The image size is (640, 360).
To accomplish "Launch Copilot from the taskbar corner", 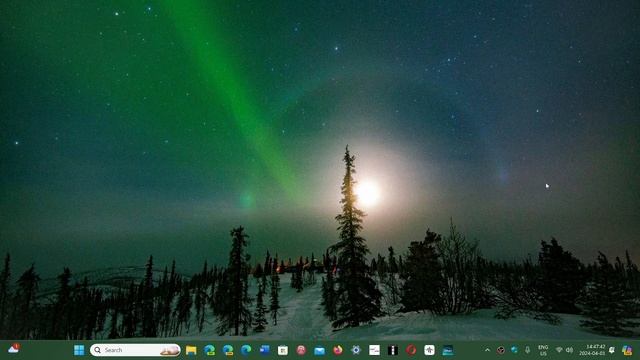I will [627, 350].
